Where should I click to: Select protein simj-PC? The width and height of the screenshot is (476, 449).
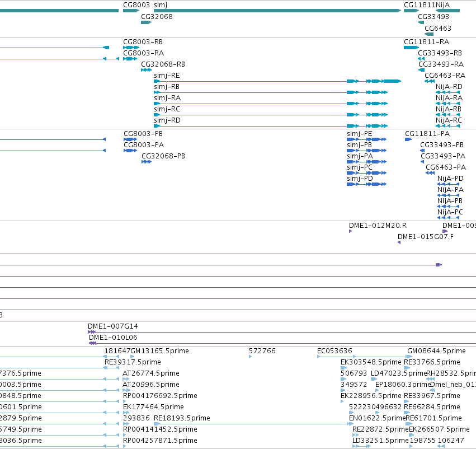click(x=360, y=167)
